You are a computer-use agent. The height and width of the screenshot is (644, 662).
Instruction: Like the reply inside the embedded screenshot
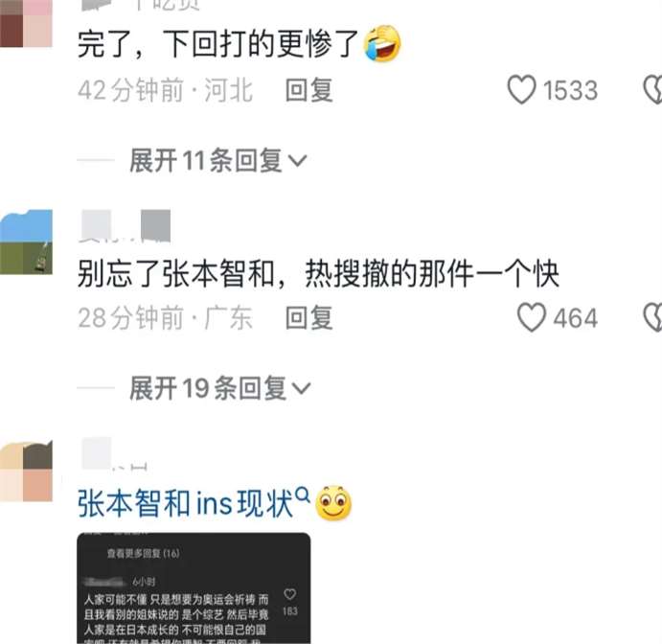pyautogui.click(x=289, y=594)
